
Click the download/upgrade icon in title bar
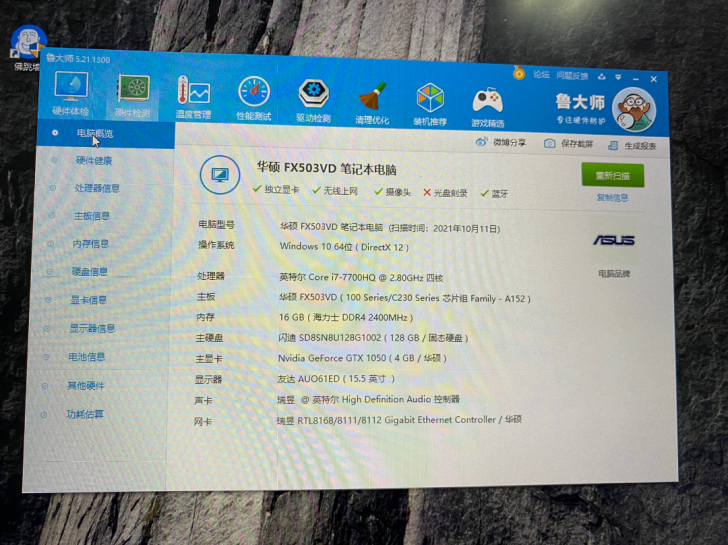[x=602, y=77]
